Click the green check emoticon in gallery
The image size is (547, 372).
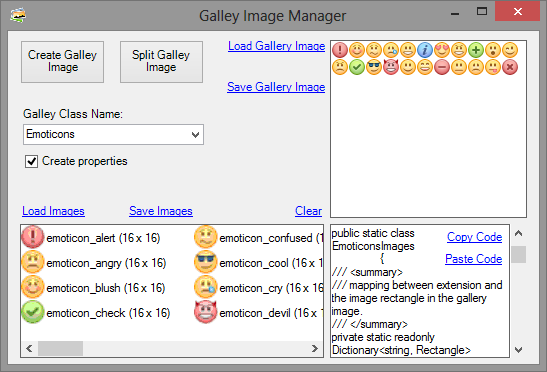(x=357, y=67)
